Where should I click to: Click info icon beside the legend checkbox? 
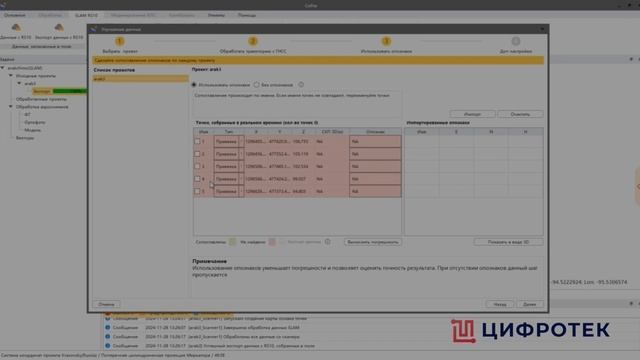327,242
